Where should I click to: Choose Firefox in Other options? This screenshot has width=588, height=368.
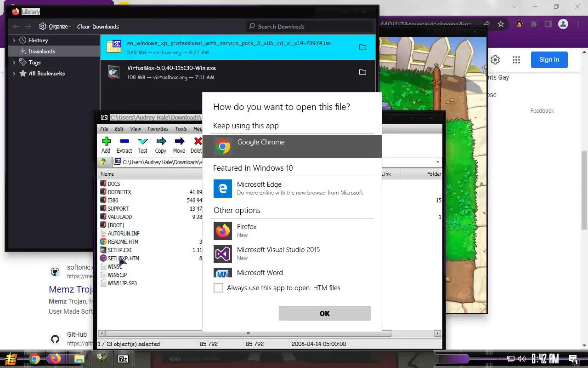tap(292, 230)
